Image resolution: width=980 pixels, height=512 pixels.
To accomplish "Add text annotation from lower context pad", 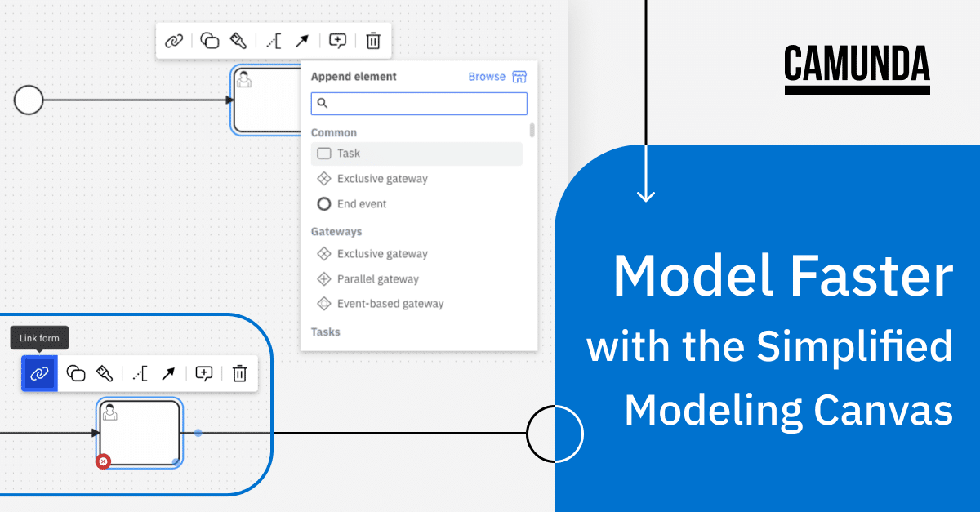I will (x=140, y=373).
